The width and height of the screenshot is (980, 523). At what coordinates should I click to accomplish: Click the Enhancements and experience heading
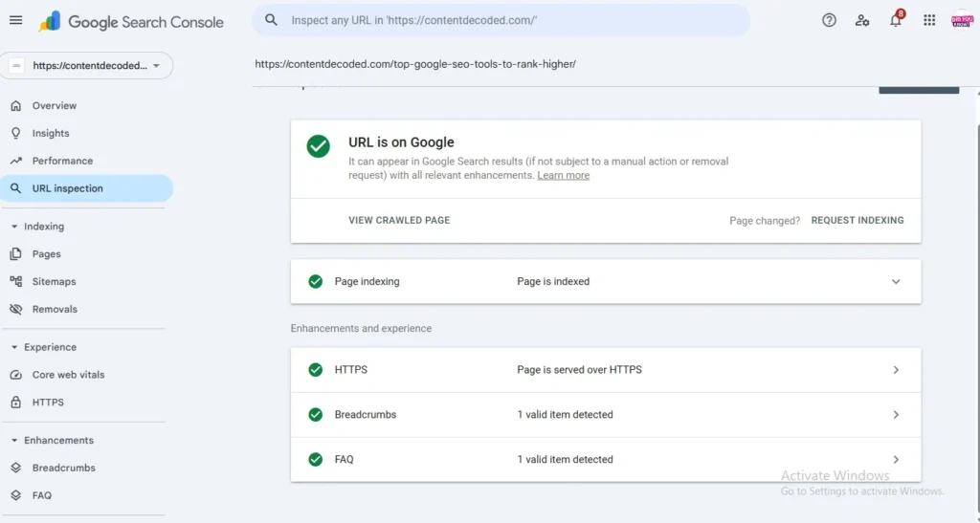pos(361,328)
